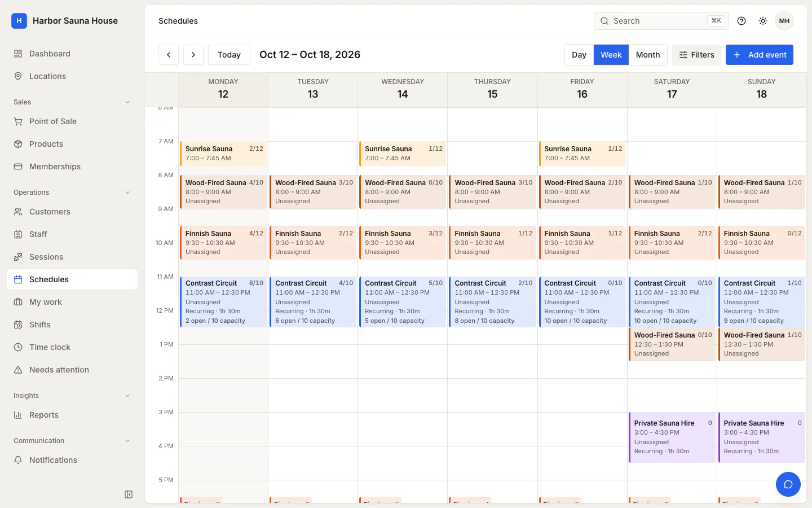Open Staff badge icon
The image size is (812, 508).
click(18, 234)
